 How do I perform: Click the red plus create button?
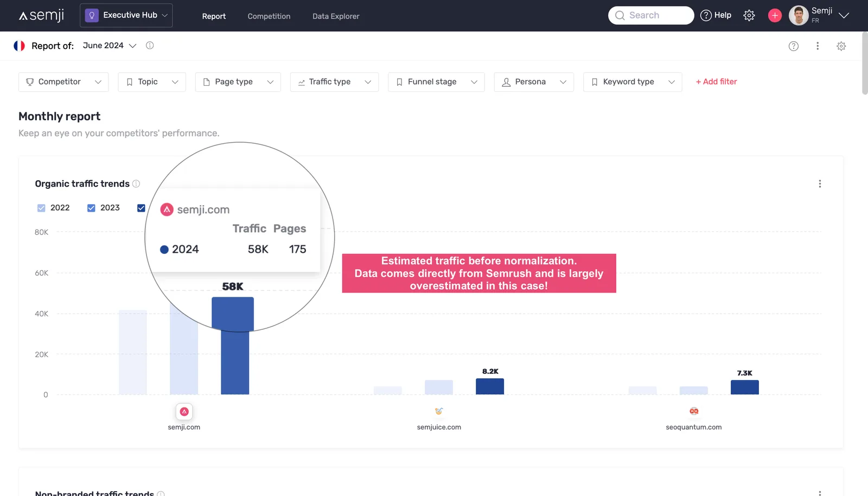tap(775, 15)
